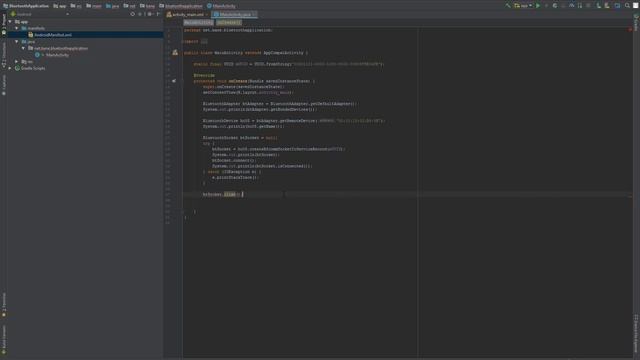This screenshot has height=360, width=640.
Task: Click the setContentView line in editor
Action: [x=248, y=92]
